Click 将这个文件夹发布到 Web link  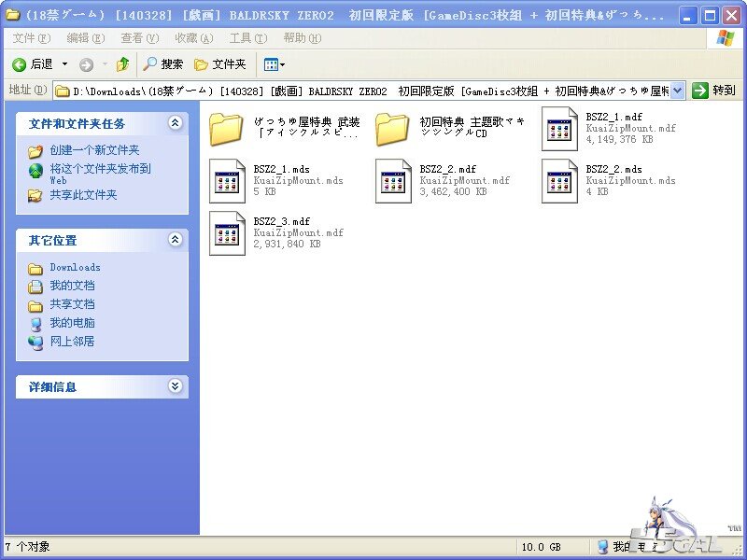coord(101,174)
